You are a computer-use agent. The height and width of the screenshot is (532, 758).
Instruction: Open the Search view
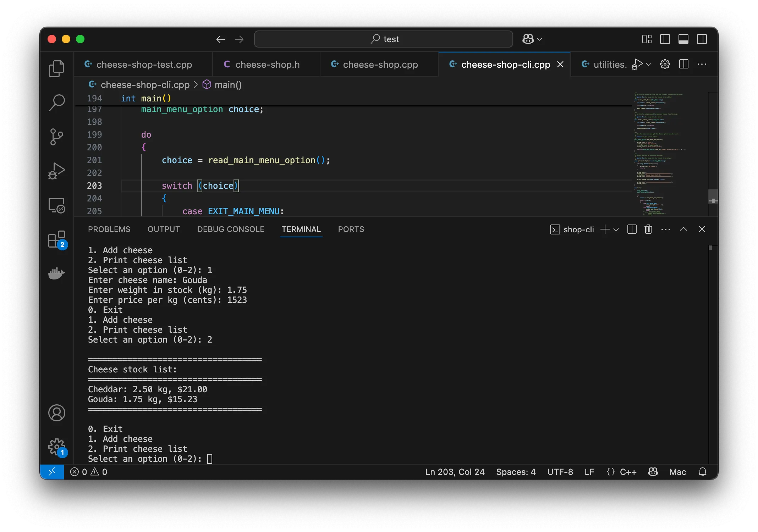tap(56, 103)
